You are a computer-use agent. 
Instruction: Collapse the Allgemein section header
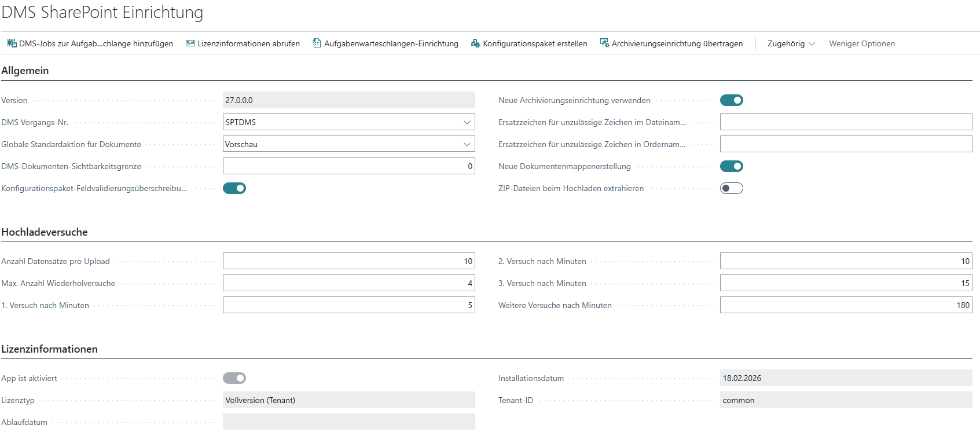coord(25,71)
